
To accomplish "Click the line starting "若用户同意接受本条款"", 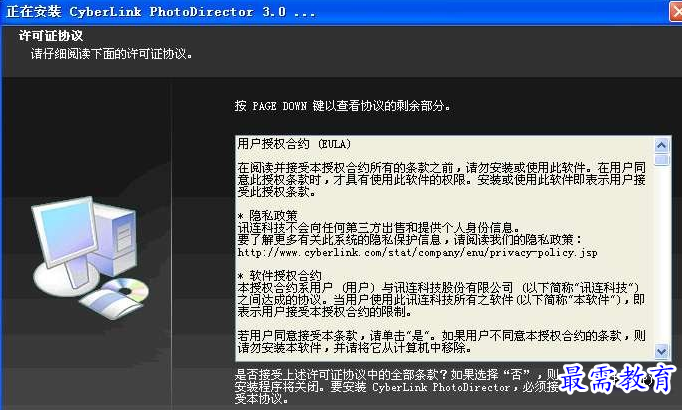I will 441,336.
